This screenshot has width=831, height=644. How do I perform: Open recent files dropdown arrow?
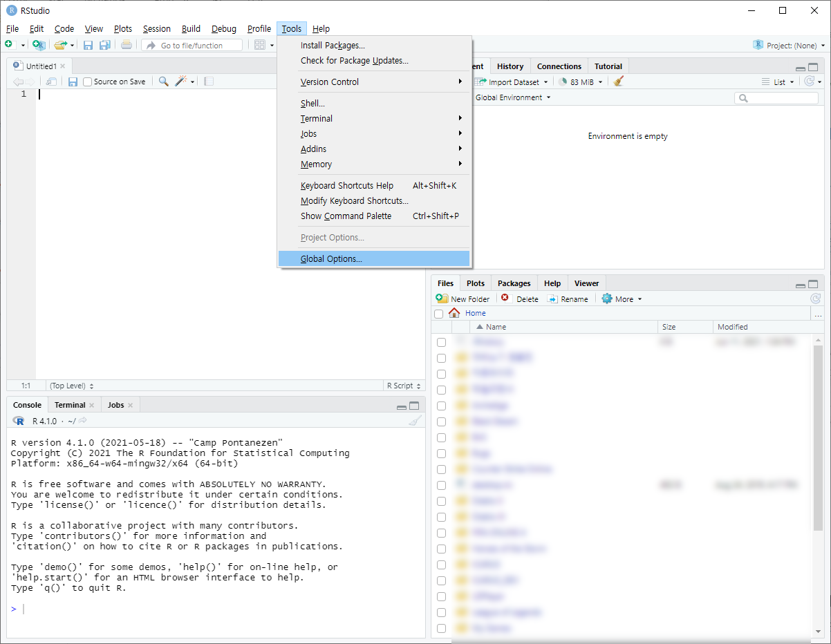click(72, 46)
